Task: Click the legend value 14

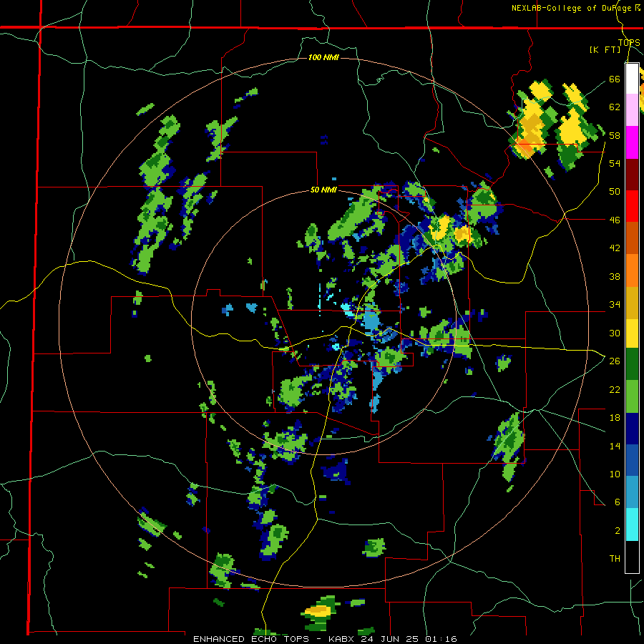Action: tap(615, 447)
